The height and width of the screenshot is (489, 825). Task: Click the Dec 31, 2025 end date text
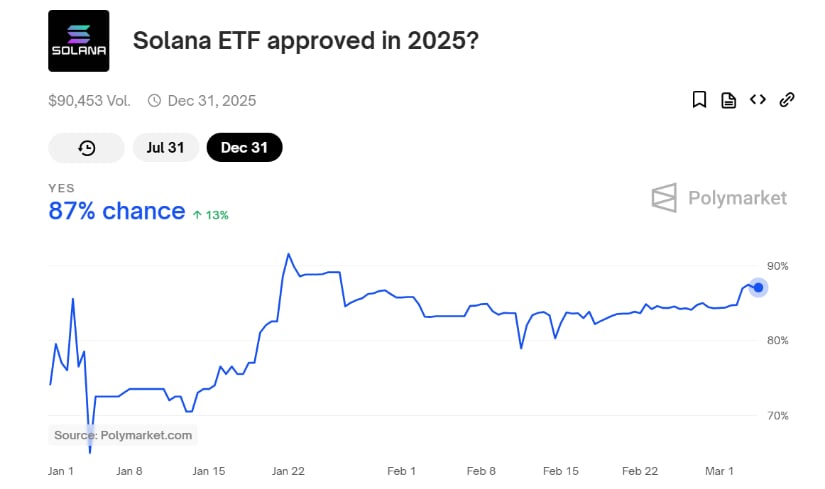click(x=212, y=100)
